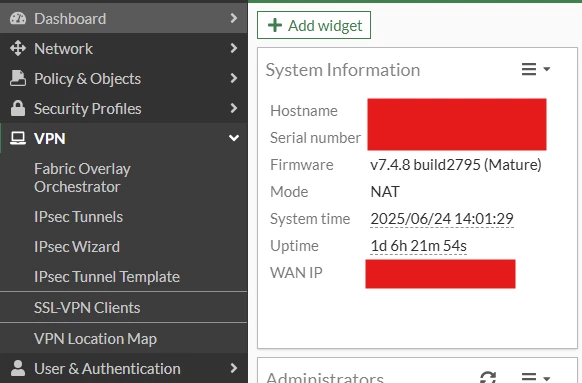582x383 pixels.
Task: Open the Administrators widget hamburger menu
Action: pos(529,377)
